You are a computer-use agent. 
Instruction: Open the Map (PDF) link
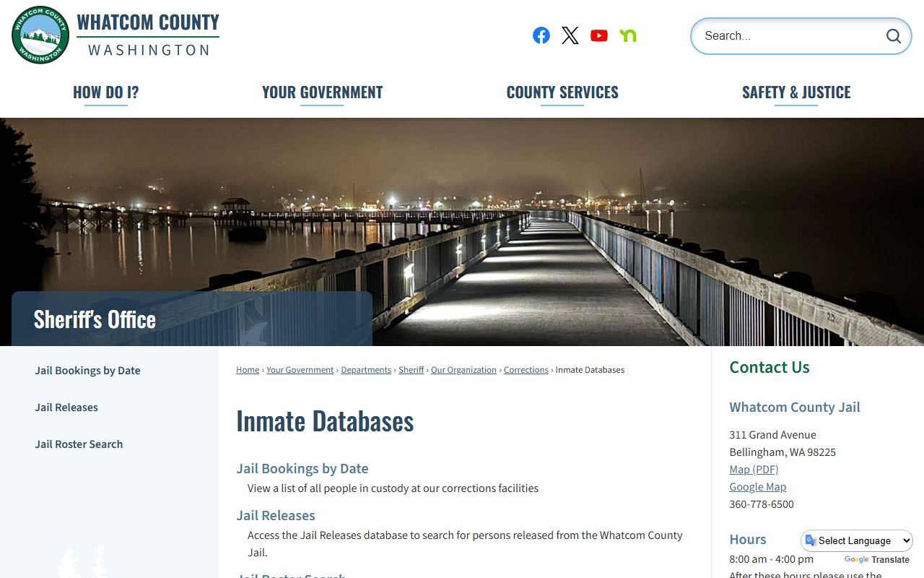[754, 470]
